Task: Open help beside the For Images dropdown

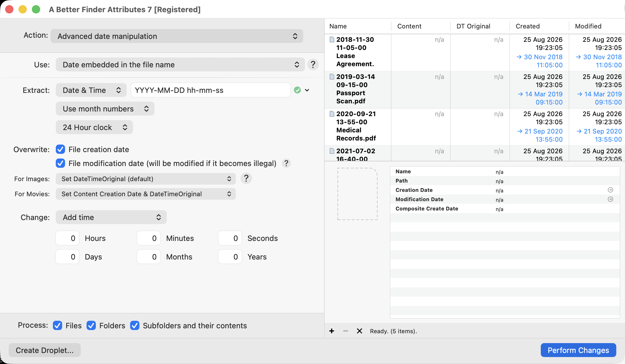Action: point(246,179)
